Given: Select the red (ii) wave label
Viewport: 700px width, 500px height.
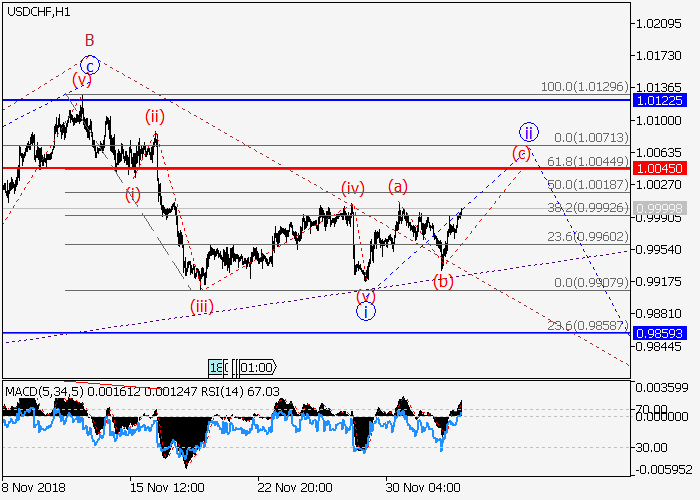Looking at the screenshot, I should coord(154,116).
